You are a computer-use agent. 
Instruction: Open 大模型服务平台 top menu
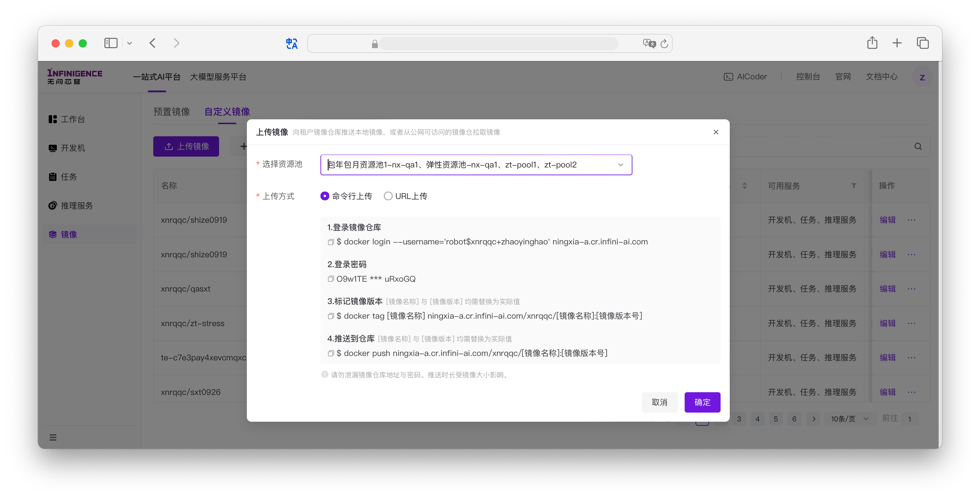pos(218,77)
